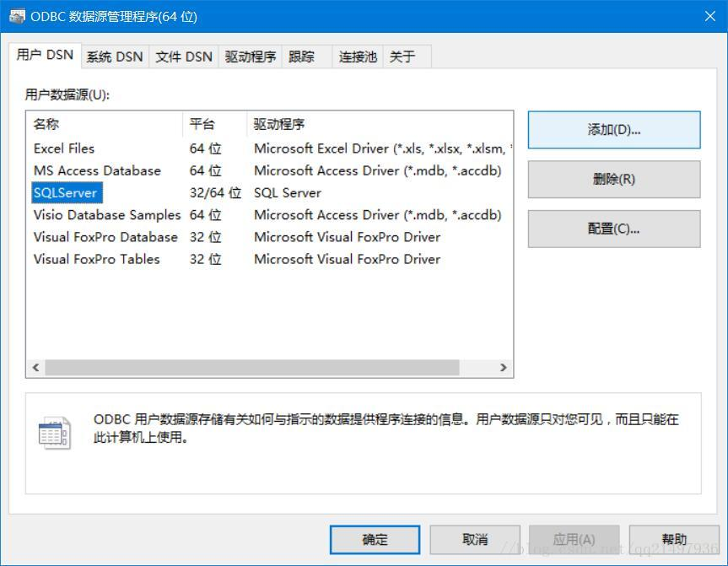Click the 帮助 button
This screenshot has height=566, width=728.
tap(675, 539)
